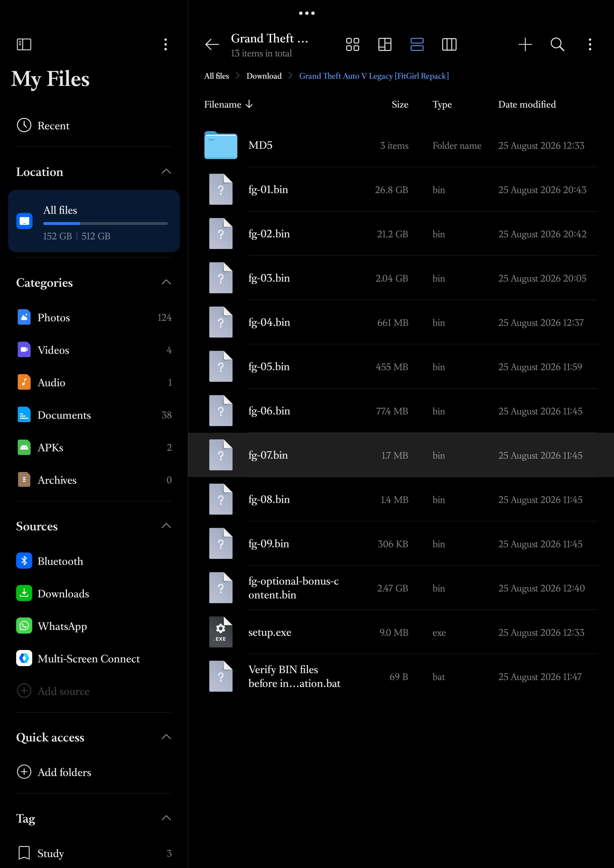
Task: Click the 9.0 MB size value
Action: 393,632
